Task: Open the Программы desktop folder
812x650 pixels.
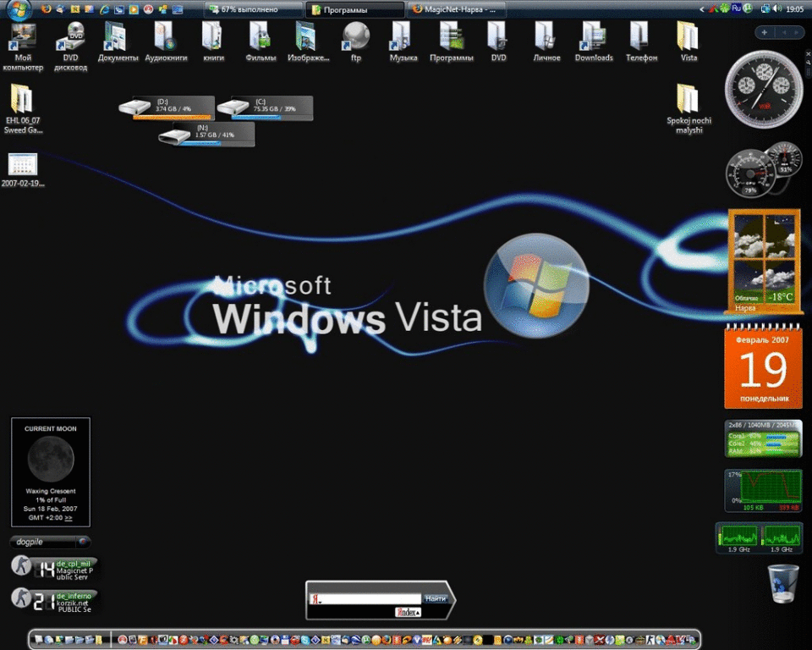Action: [451, 42]
